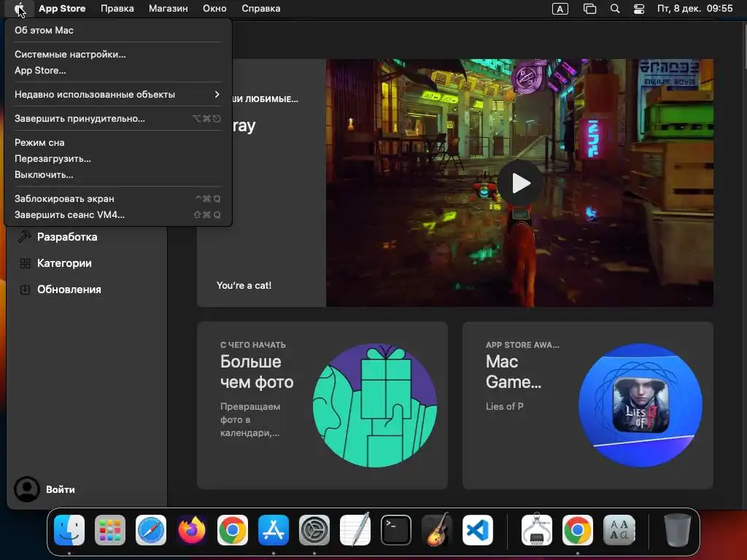Image resolution: width=747 pixels, height=560 pixels.
Task: Choose Выключить… menu item
Action: click(x=117, y=175)
